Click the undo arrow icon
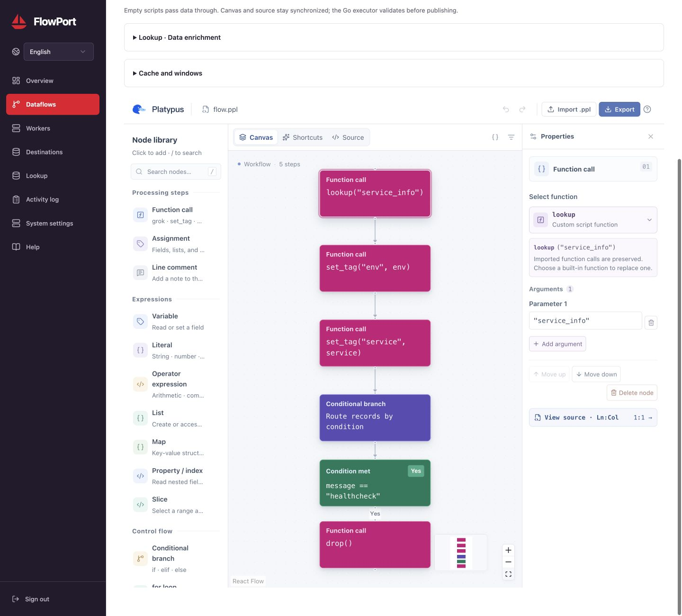 [x=506, y=109]
